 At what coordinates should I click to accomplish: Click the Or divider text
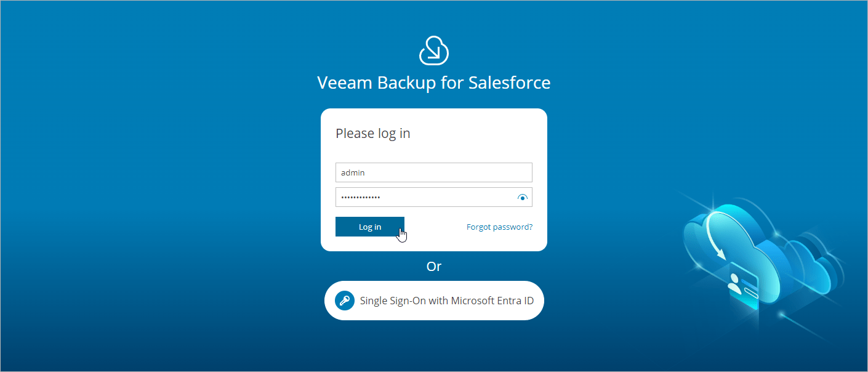click(433, 266)
